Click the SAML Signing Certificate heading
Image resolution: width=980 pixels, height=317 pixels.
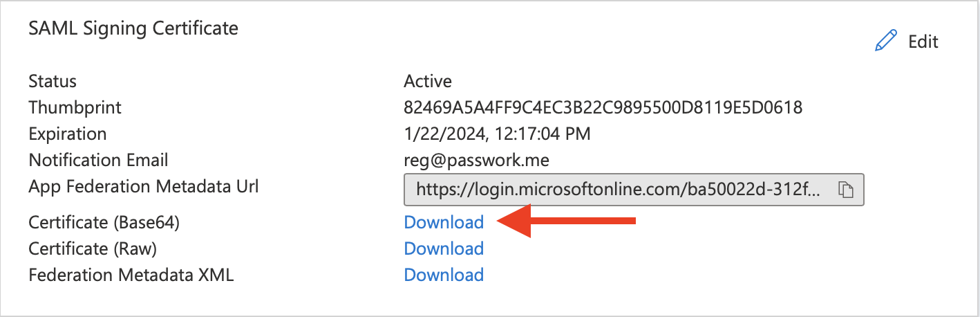[x=133, y=28]
